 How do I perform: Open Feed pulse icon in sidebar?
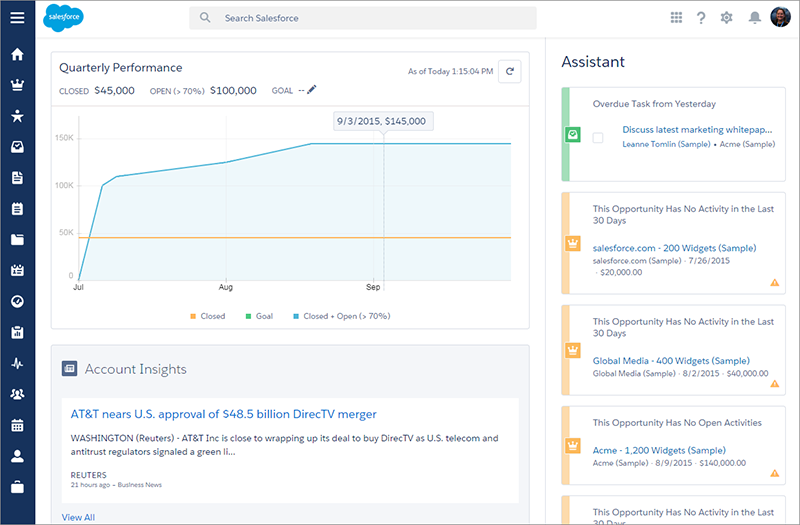[17, 363]
